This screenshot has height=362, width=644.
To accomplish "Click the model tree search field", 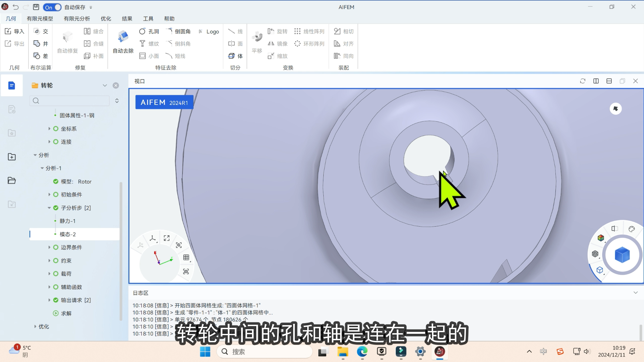I will pos(70,101).
